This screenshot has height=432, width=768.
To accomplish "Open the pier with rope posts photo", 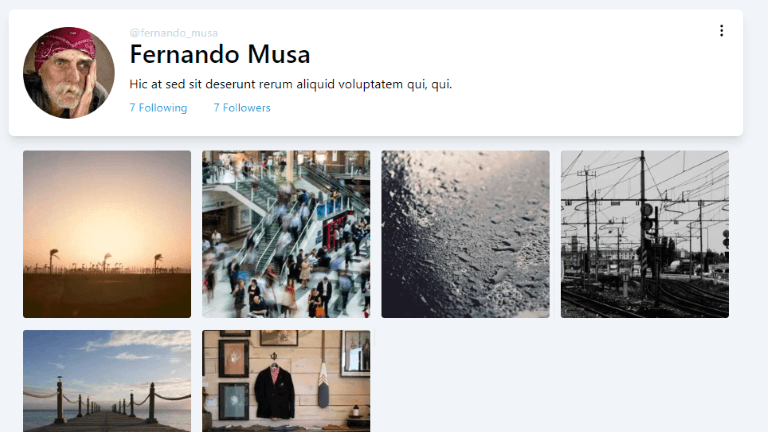I will (107, 381).
